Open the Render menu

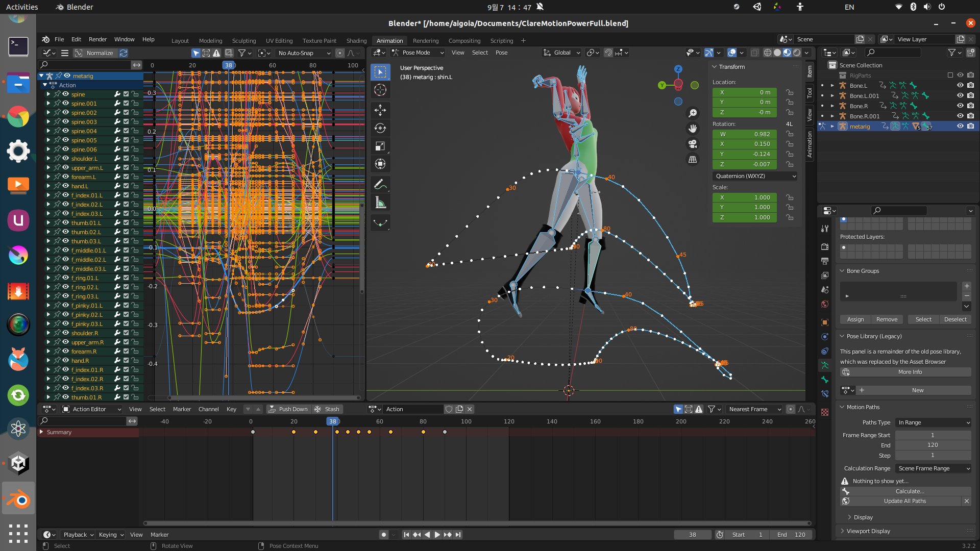pos(97,39)
